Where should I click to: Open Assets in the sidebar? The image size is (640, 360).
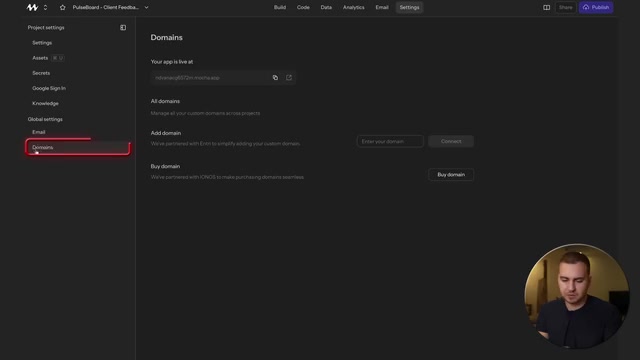coord(40,58)
